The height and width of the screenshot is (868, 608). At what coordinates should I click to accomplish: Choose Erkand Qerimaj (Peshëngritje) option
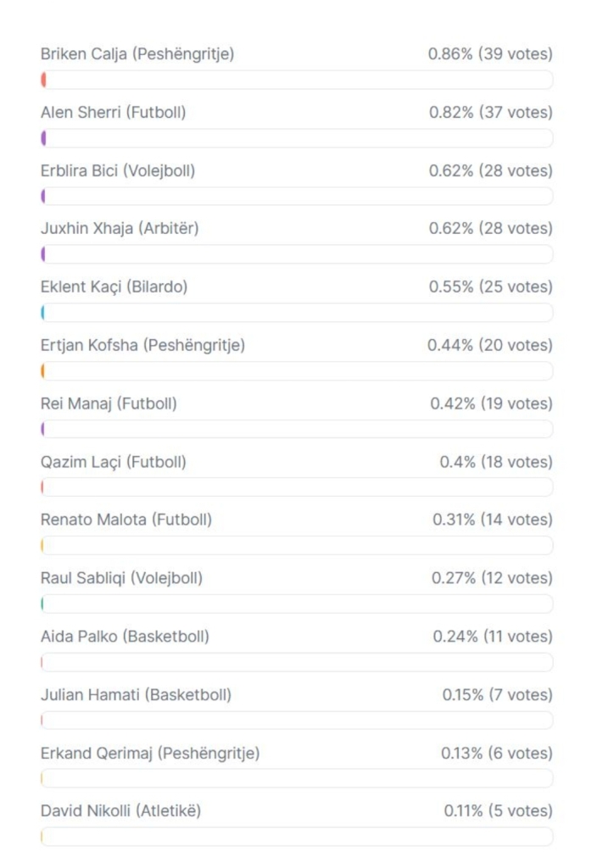point(150,754)
